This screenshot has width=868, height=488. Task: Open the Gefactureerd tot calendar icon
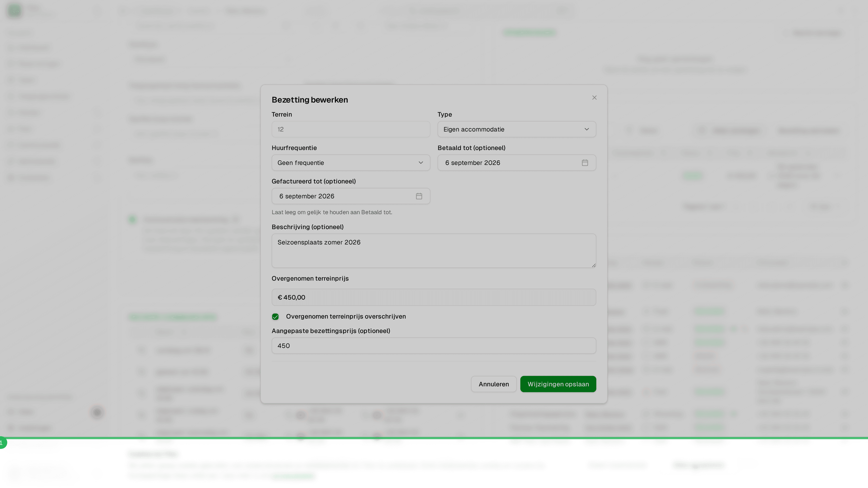click(419, 196)
